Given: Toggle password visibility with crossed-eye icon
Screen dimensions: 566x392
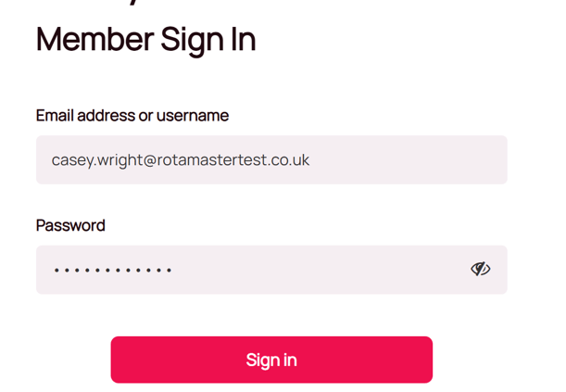Looking at the screenshot, I should pyautogui.click(x=480, y=270).
